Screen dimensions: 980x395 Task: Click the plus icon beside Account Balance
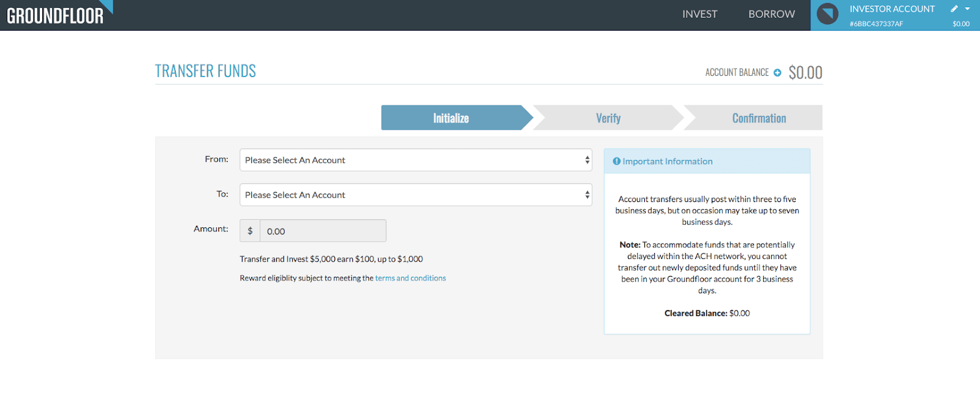click(x=777, y=72)
